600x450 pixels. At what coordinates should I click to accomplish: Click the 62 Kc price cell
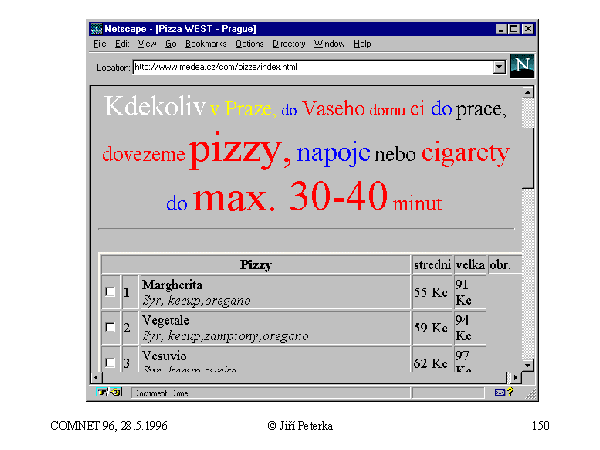(431, 361)
